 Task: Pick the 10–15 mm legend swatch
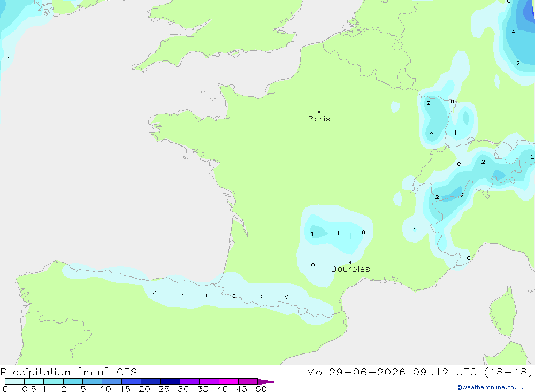[x=112, y=381]
